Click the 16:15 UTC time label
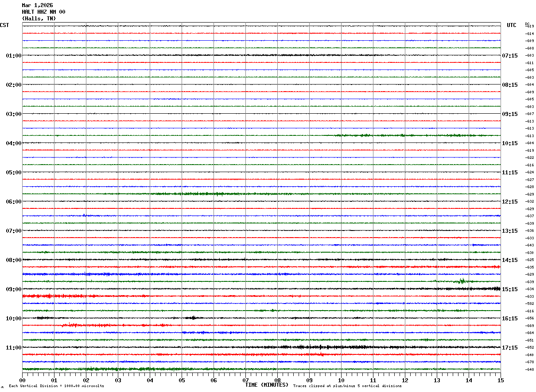The height and width of the screenshot is (392, 536). (510, 319)
